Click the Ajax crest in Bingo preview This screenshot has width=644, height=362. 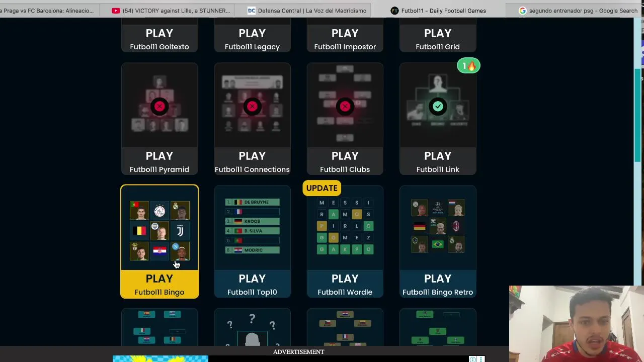[159, 211]
